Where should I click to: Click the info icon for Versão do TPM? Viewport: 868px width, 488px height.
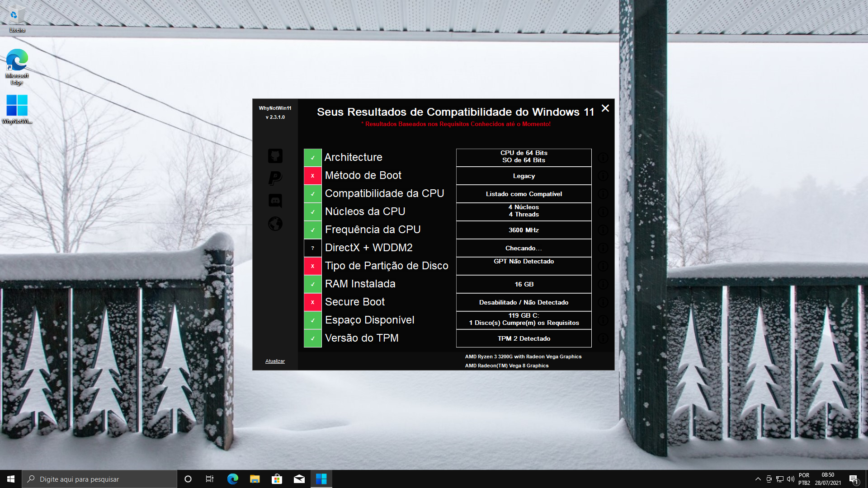[603, 338]
